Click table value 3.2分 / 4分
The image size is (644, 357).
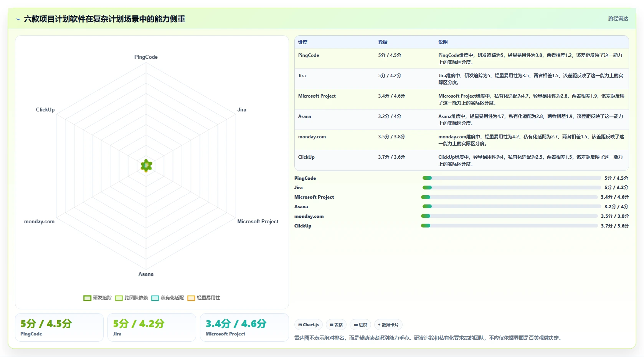pos(390,116)
